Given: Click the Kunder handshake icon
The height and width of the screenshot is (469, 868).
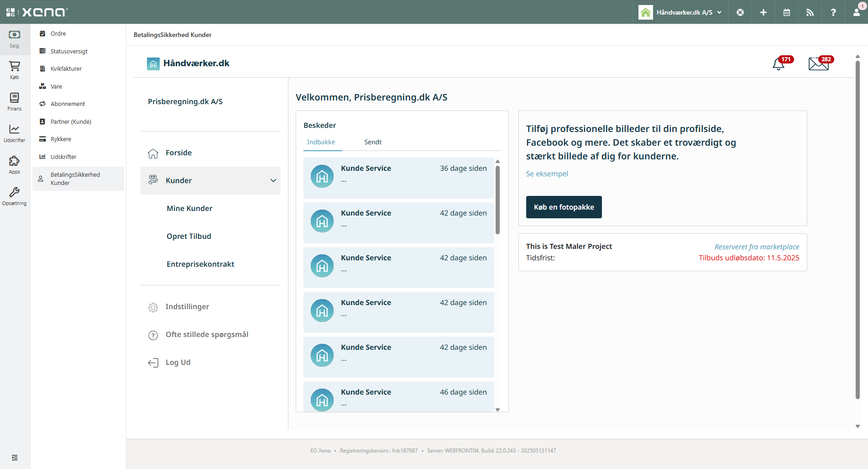Looking at the screenshot, I should coord(153,180).
